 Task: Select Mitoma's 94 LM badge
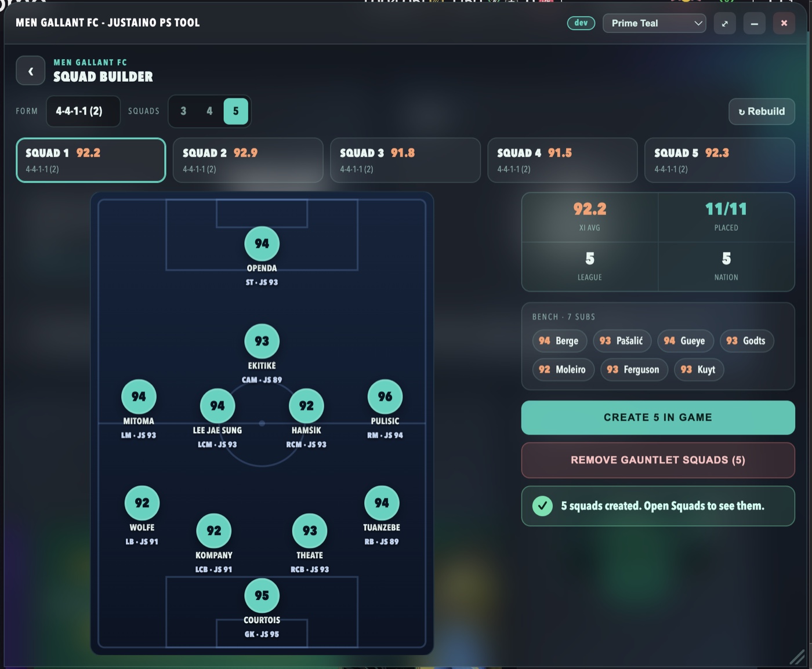tap(139, 397)
